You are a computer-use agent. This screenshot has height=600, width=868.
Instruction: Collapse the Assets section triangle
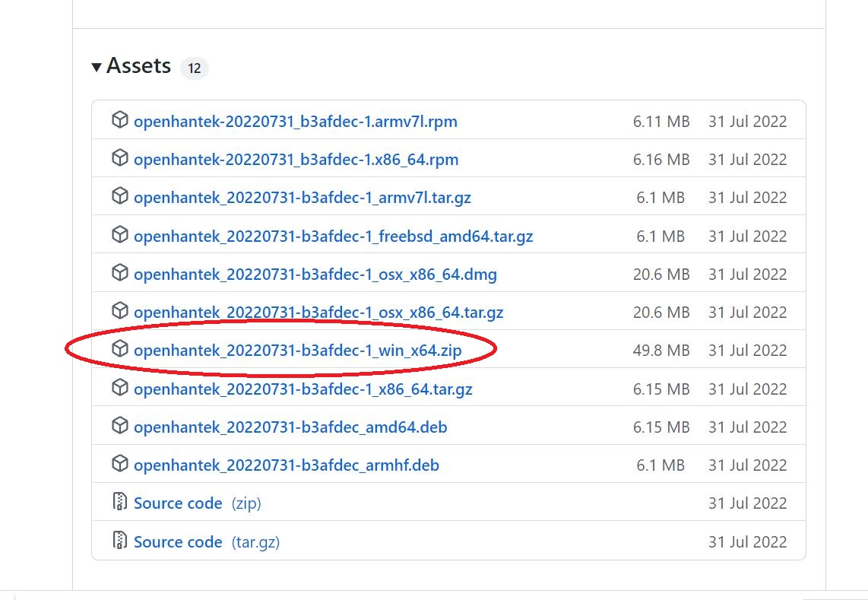point(97,67)
